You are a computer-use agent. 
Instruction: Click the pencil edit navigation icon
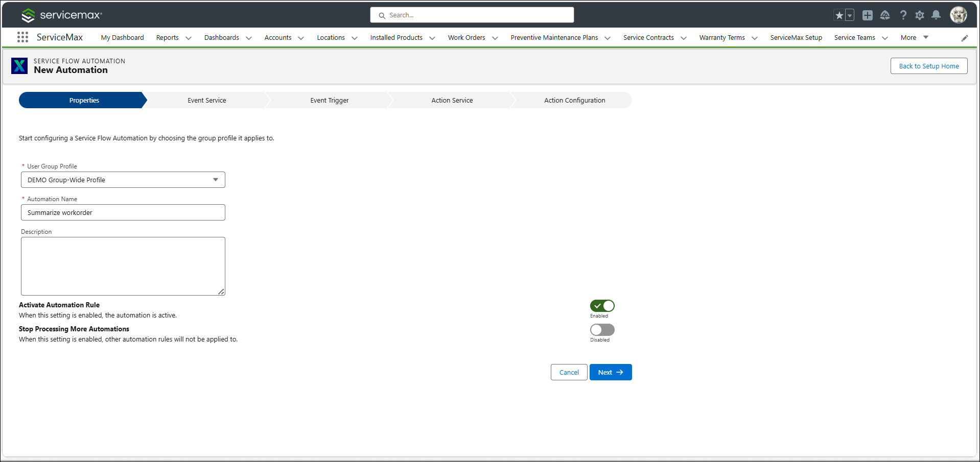965,38
